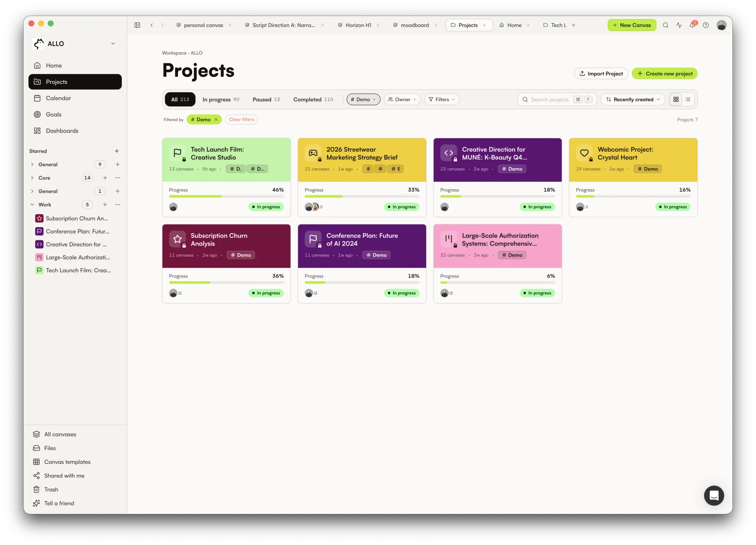Click Import Project button
Screen dimensions: 756x545
click(x=601, y=74)
